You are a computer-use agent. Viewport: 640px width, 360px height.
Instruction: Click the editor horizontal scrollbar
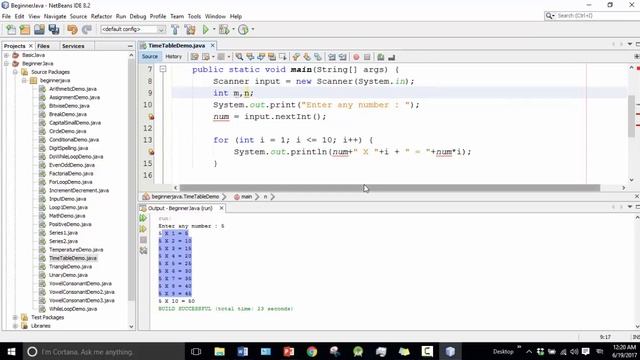pyautogui.click(x=390, y=188)
